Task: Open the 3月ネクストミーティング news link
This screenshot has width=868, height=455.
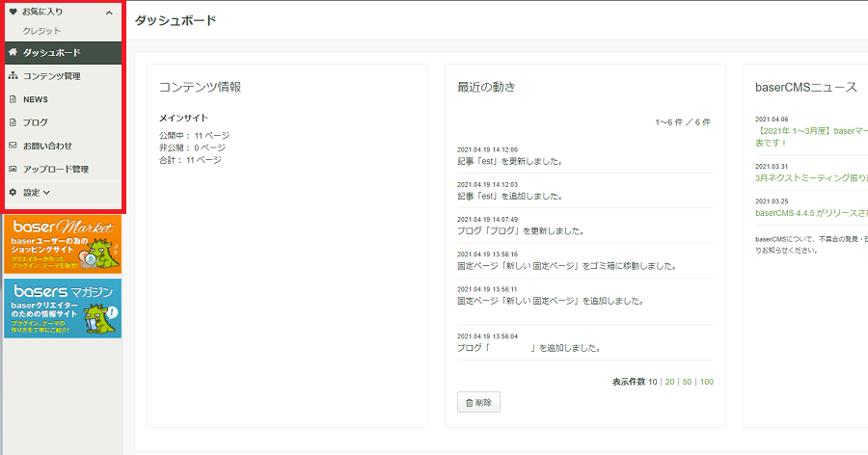Action: tap(811, 178)
